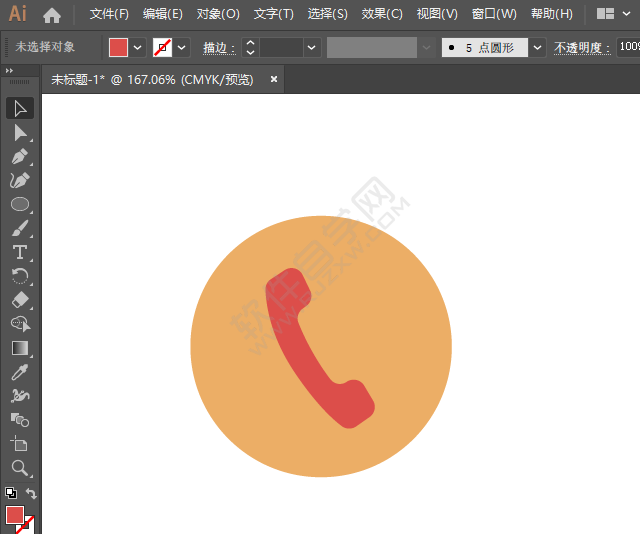
Task: Select the Gradient tool
Action: [x=20, y=348]
